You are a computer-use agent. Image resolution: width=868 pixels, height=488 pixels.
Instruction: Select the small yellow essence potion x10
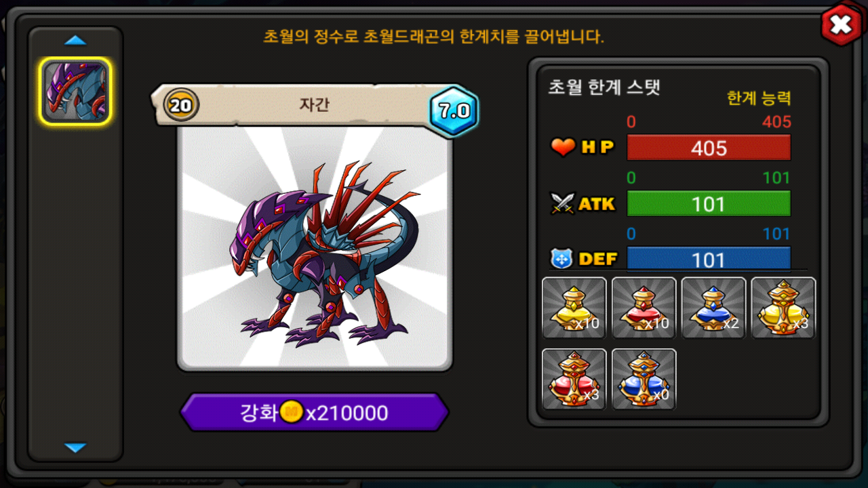[574, 308]
